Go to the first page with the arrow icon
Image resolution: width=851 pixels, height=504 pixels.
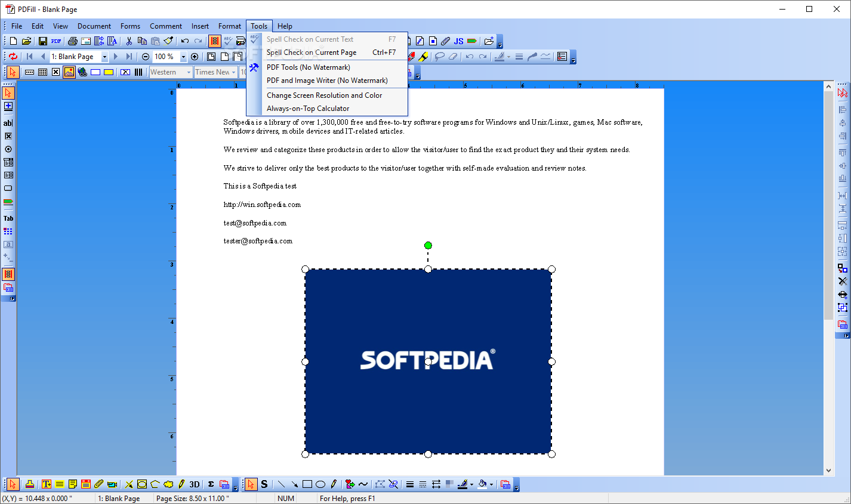click(30, 57)
